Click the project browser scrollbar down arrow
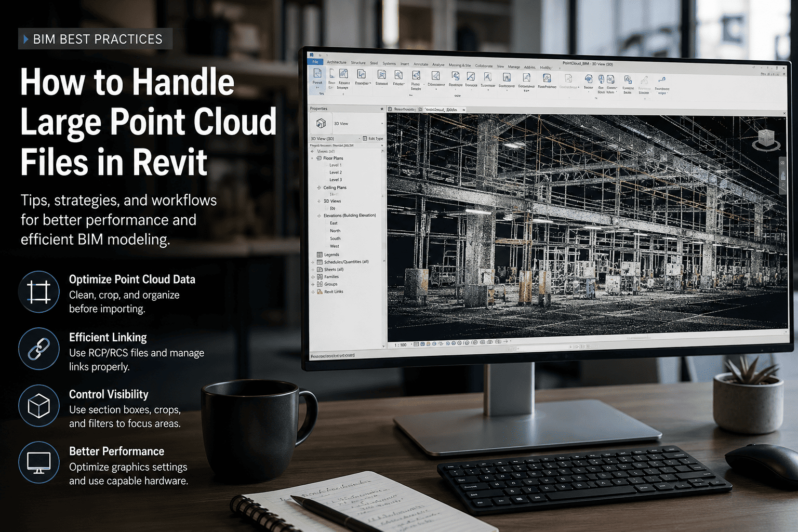The image size is (798, 532). coord(384,346)
